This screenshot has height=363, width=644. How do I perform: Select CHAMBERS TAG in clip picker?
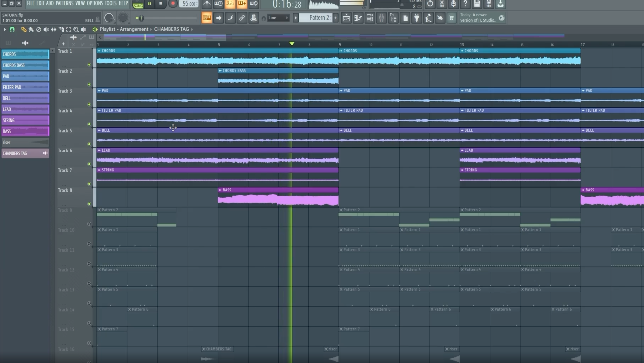25,153
